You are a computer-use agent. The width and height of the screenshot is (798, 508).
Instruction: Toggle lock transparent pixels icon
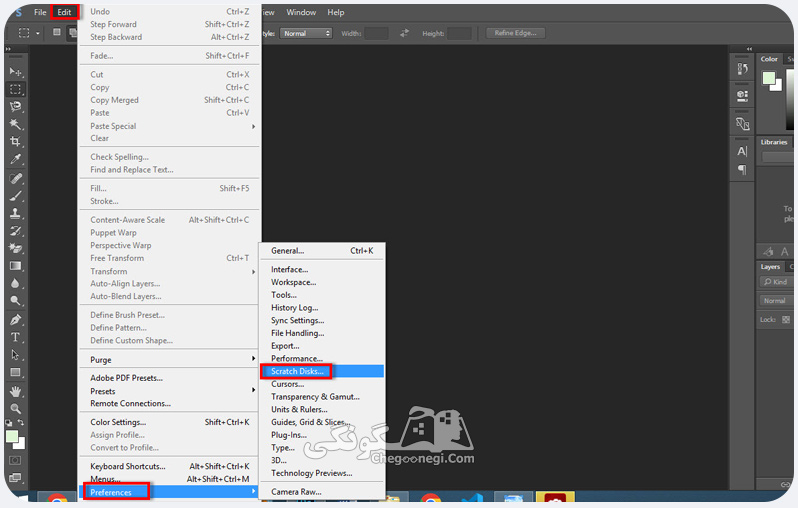click(x=786, y=320)
